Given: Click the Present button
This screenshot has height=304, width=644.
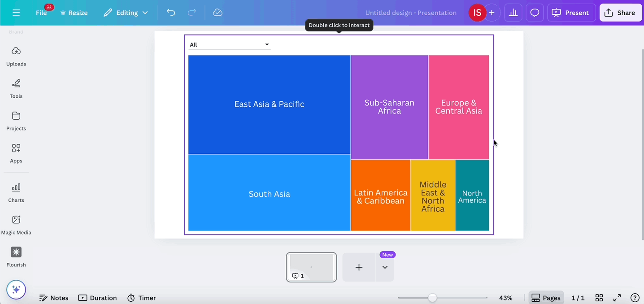Looking at the screenshot, I should [571, 13].
